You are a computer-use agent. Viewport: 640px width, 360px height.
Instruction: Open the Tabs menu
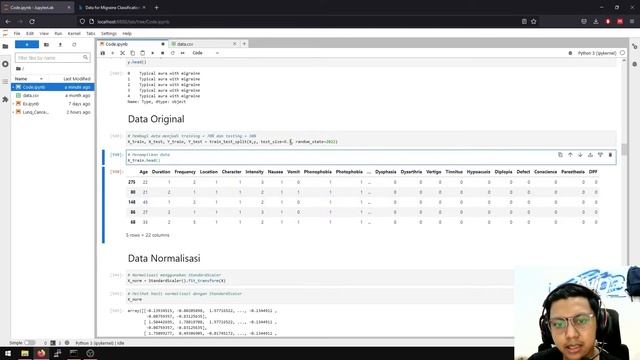pos(91,33)
